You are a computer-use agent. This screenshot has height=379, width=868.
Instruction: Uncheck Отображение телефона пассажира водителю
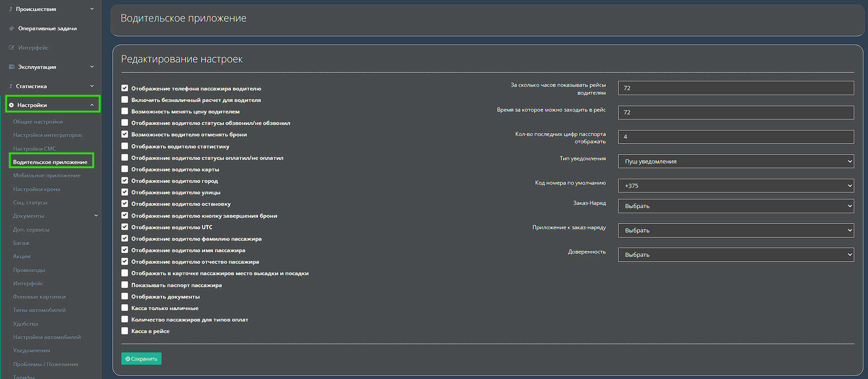pos(124,88)
